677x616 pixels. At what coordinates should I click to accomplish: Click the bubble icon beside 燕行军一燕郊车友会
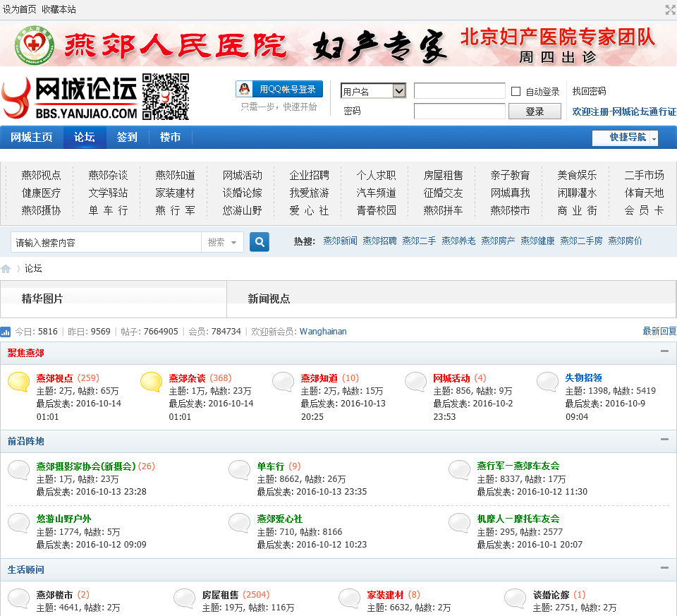[459, 470]
